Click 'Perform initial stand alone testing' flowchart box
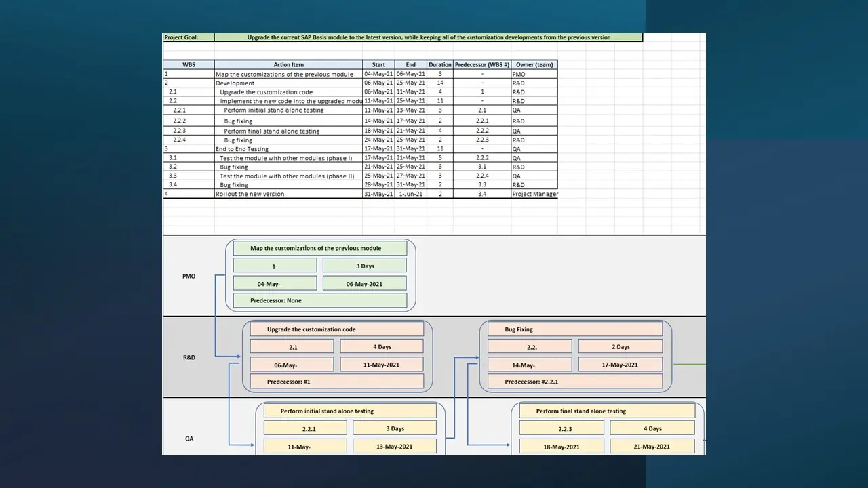868x488 pixels. pos(349,411)
